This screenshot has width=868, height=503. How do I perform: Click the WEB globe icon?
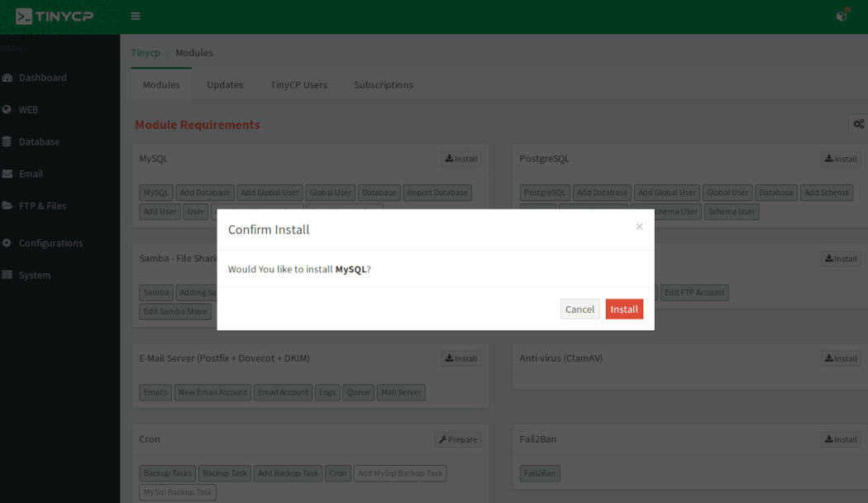(x=7, y=110)
